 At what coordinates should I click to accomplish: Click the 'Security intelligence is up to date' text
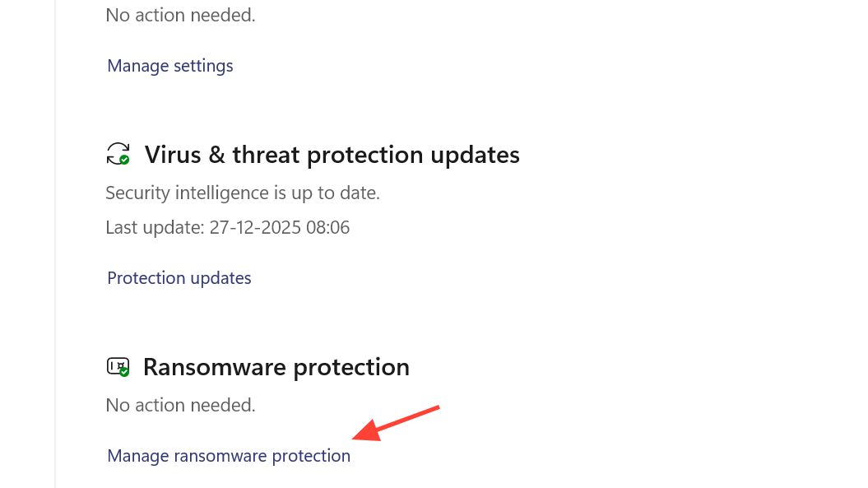243,193
